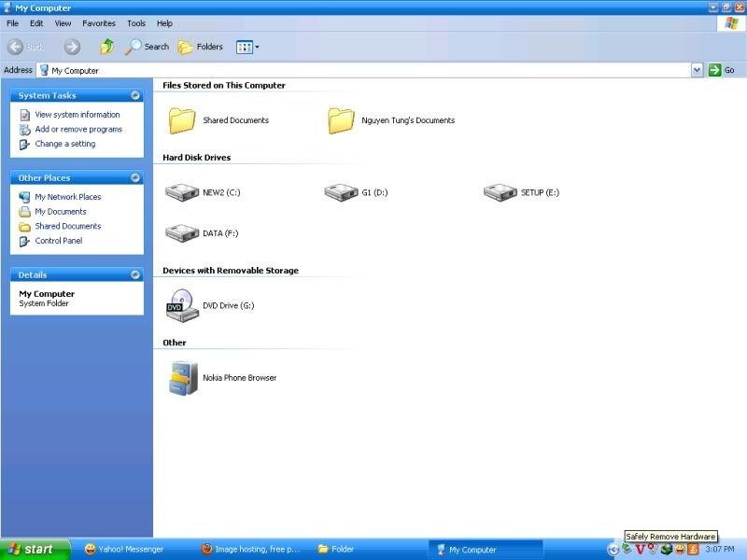Open the View menu
Image resolution: width=747 pixels, height=560 pixels.
63,23
